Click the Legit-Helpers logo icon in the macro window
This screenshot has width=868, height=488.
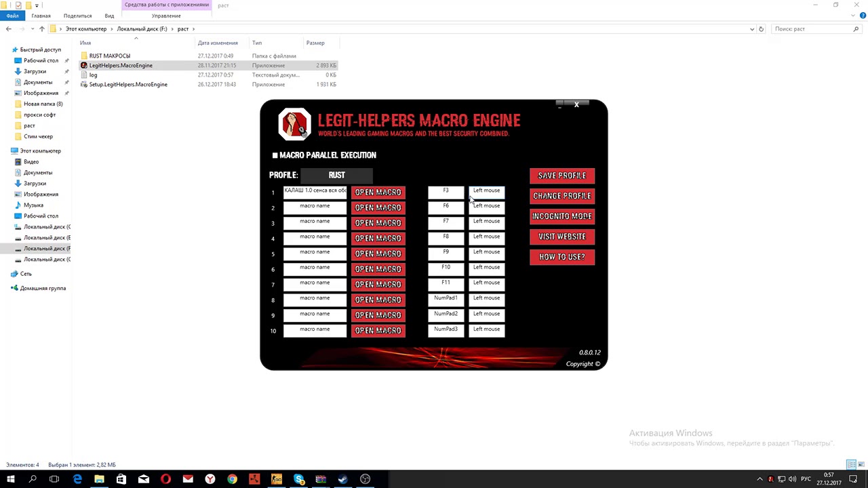click(x=294, y=124)
